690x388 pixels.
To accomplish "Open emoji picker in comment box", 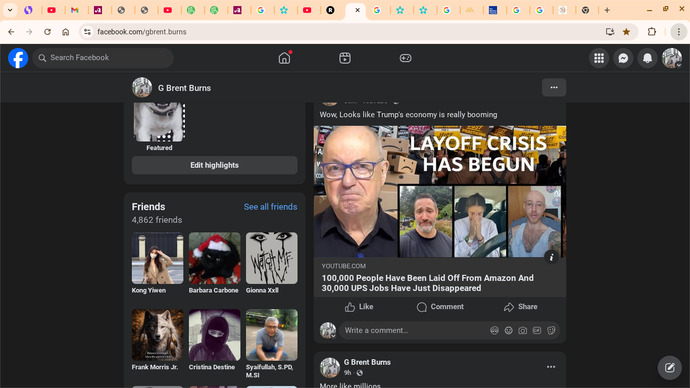I will (x=508, y=330).
